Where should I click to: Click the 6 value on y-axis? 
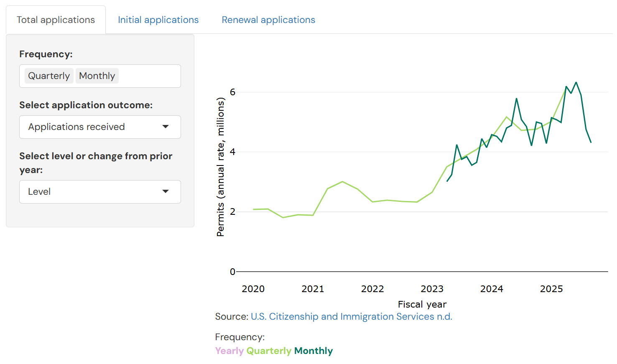click(232, 92)
